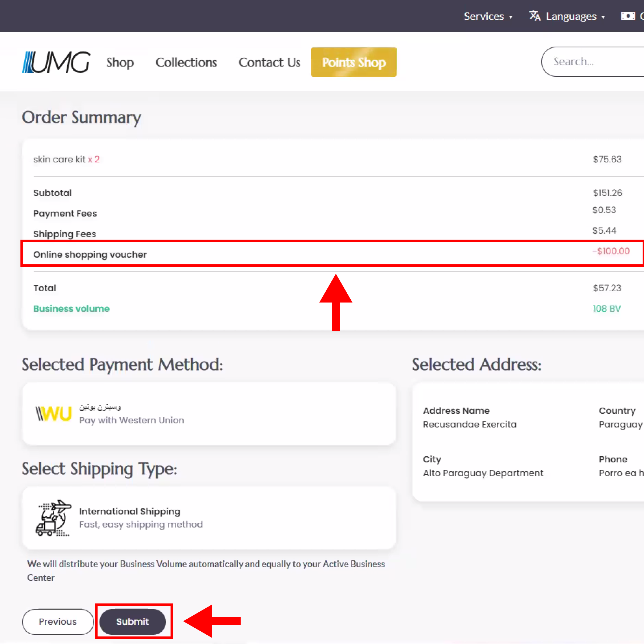Click the Services dropdown arrow

(511, 17)
